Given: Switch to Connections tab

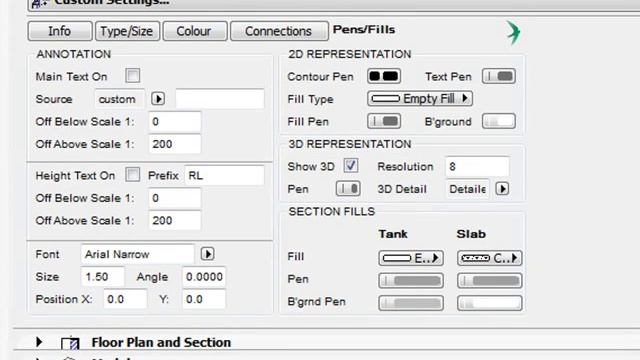Looking at the screenshot, I should click(x=279, y=31).
